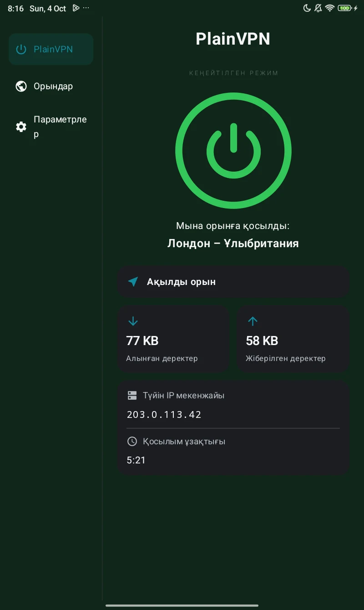Image resolution: width=364 pixels, height=610 pixels.
Task: Click the 58 KB sent value
Action: click(262, 341)
